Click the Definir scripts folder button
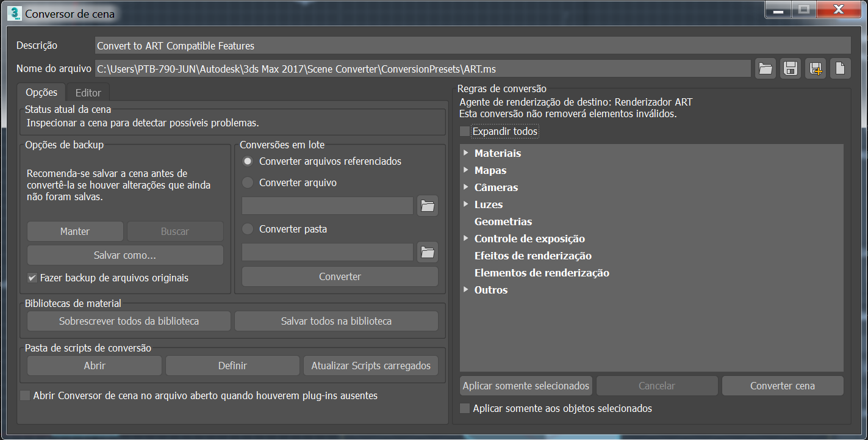The height and width of the screenshot is (440, 868). tap(232, 366)
